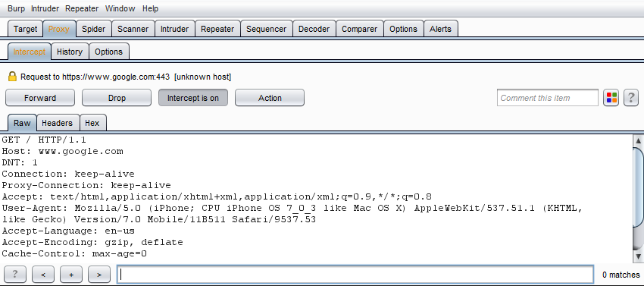Toggle the Intercept is on button
This screenshot has width=644, height=286.
[193, 98]
